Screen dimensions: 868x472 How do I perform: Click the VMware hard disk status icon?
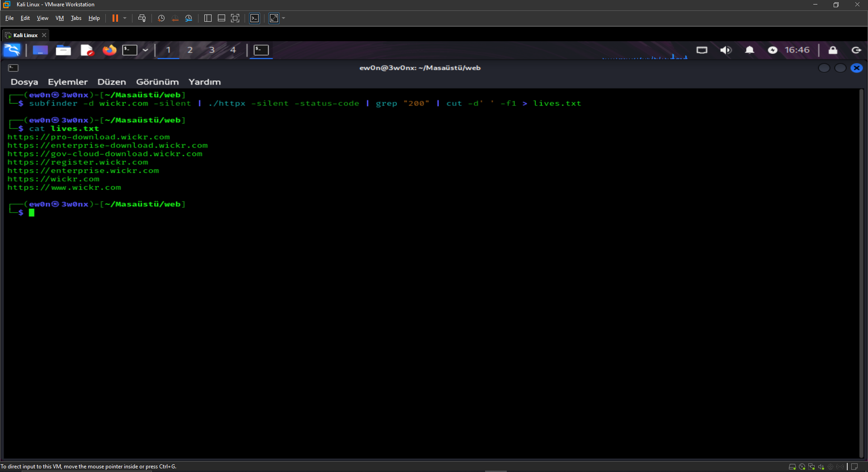point(792,467)
